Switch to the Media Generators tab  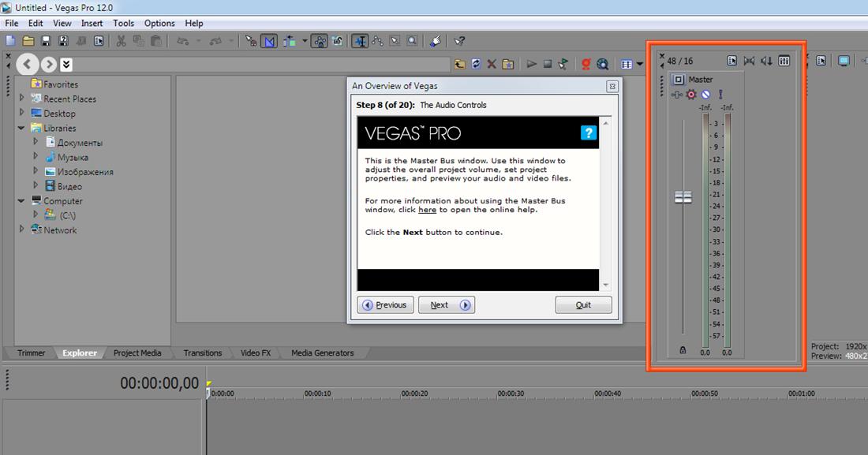coord(322,352)
